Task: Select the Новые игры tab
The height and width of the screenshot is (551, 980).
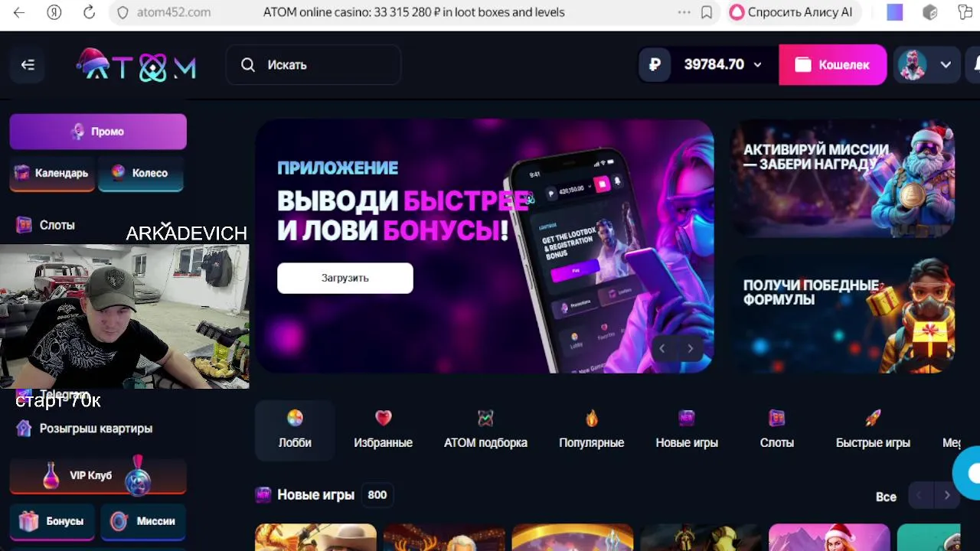Action: [x=687, y=430]
